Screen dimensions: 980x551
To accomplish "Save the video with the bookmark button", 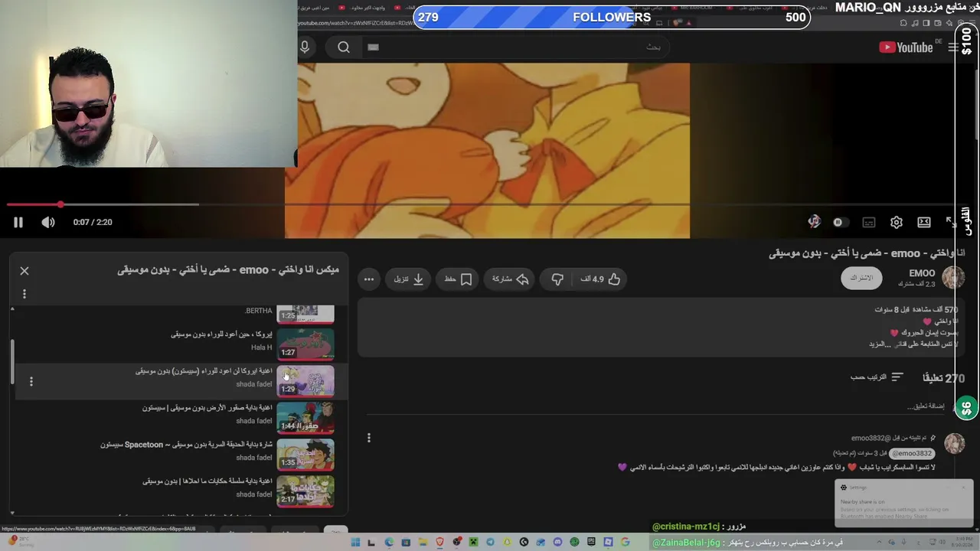I will (x=458, y=279).
